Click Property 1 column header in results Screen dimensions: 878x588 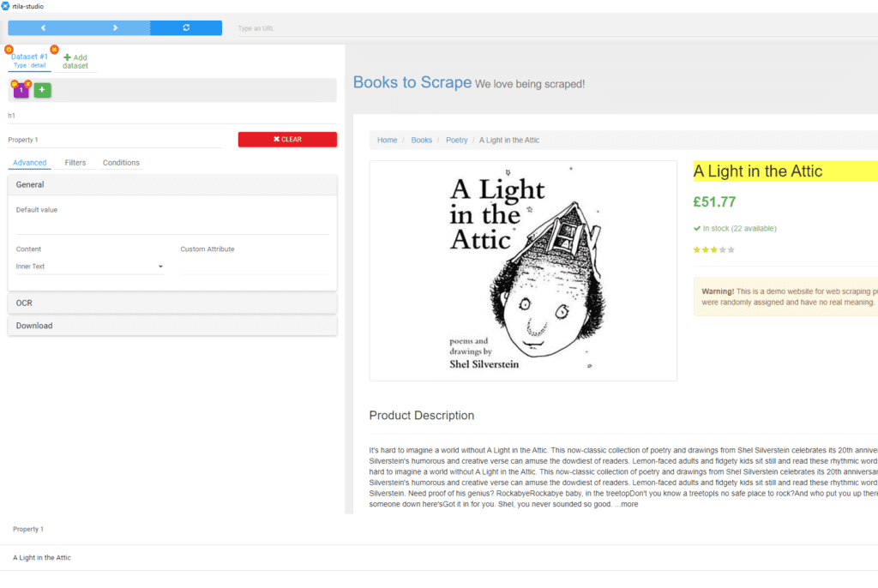[28, 529]
